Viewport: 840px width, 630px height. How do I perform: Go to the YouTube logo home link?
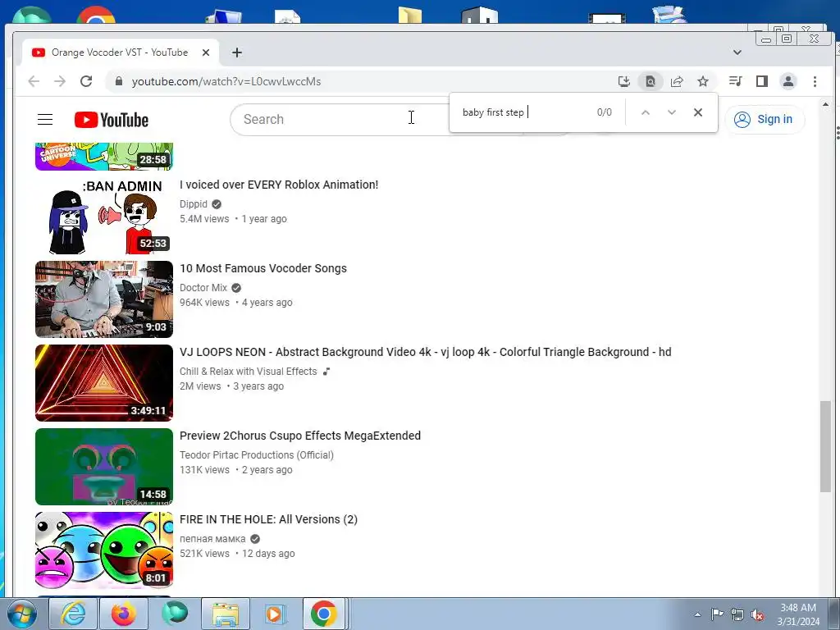112,120
